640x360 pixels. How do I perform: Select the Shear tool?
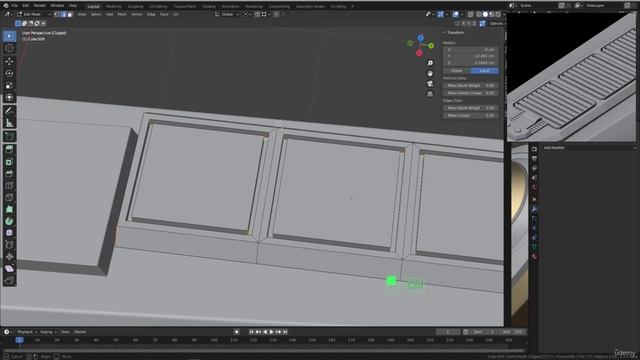[9, 269]
